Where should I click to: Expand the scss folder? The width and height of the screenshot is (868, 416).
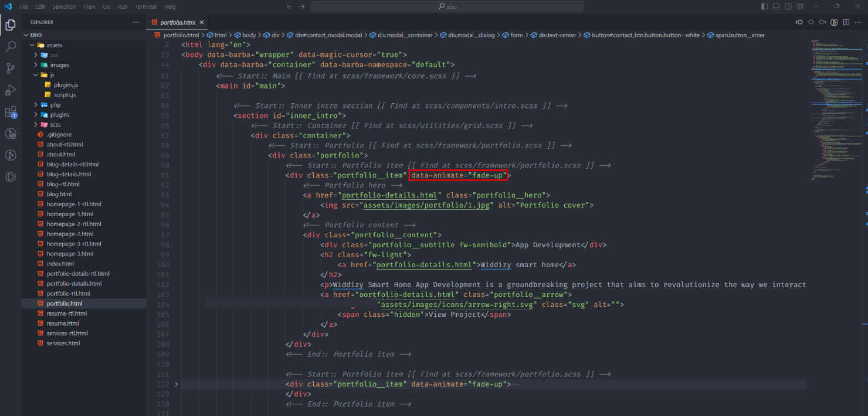tap(36, 125)
